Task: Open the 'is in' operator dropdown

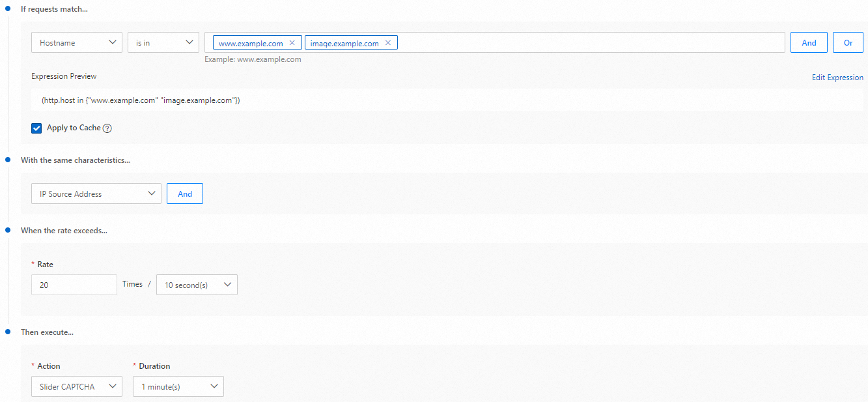Action: pyautogui.click(x=163, y=42)
